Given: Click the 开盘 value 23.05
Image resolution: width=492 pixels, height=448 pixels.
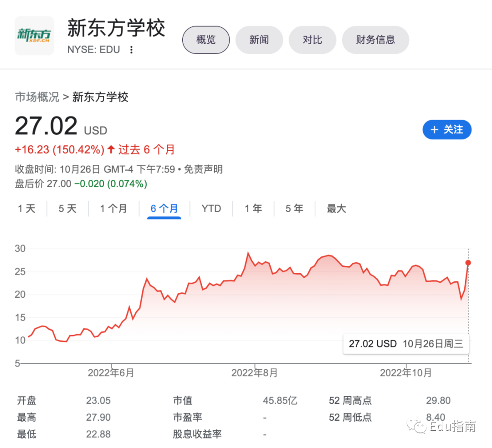Looking at the screenshot, I should click(98, 400).
